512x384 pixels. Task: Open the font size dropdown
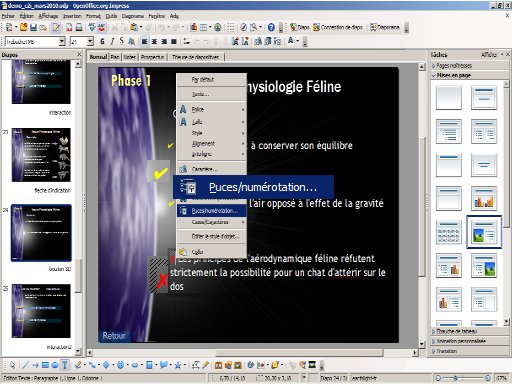tap(90, 42)
